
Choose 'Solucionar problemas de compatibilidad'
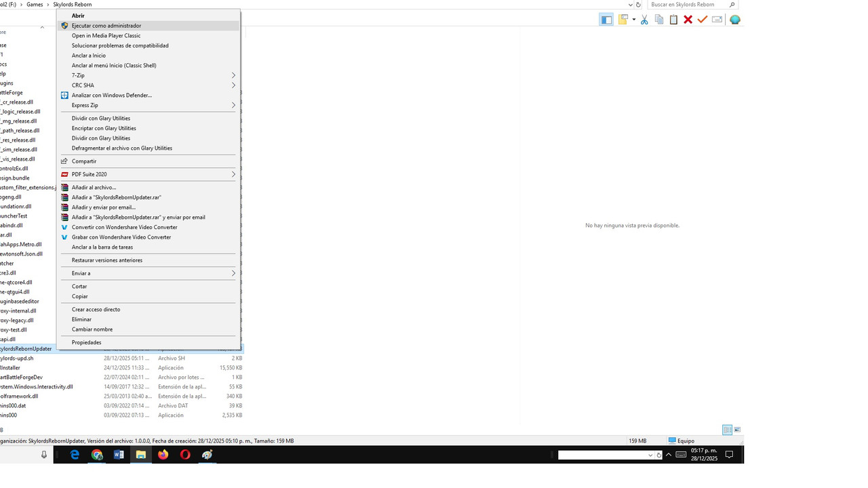148,45
